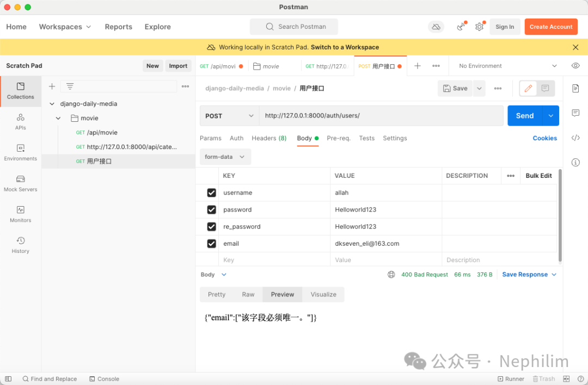Uncheck the email row checkbox
Viewport: 588px width, 385px height.
tap(211, 244)
